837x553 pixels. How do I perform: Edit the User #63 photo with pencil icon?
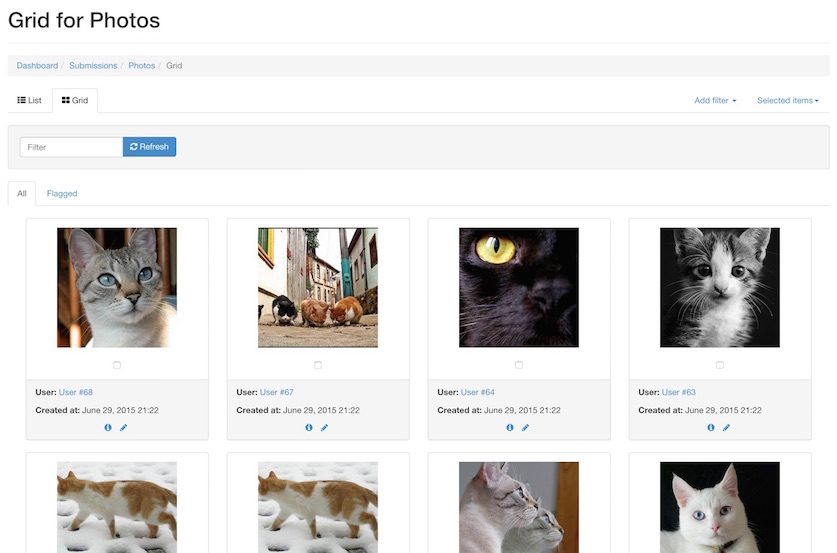726,428
